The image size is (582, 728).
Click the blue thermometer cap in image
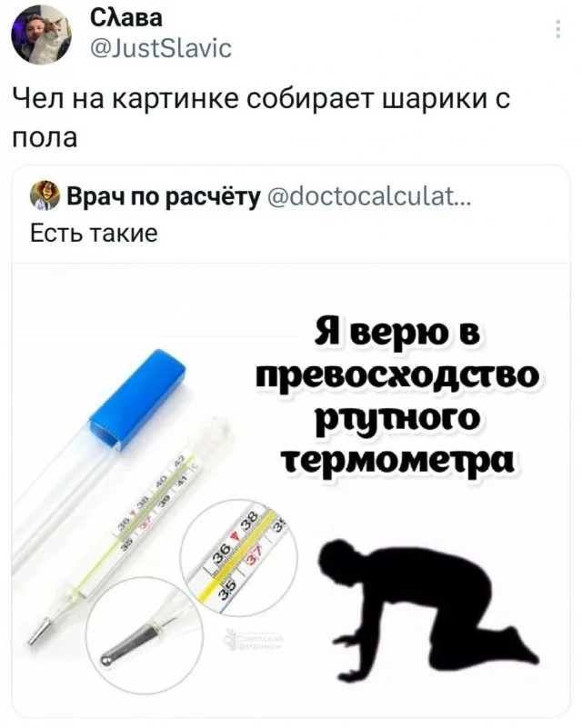[136, 399]
